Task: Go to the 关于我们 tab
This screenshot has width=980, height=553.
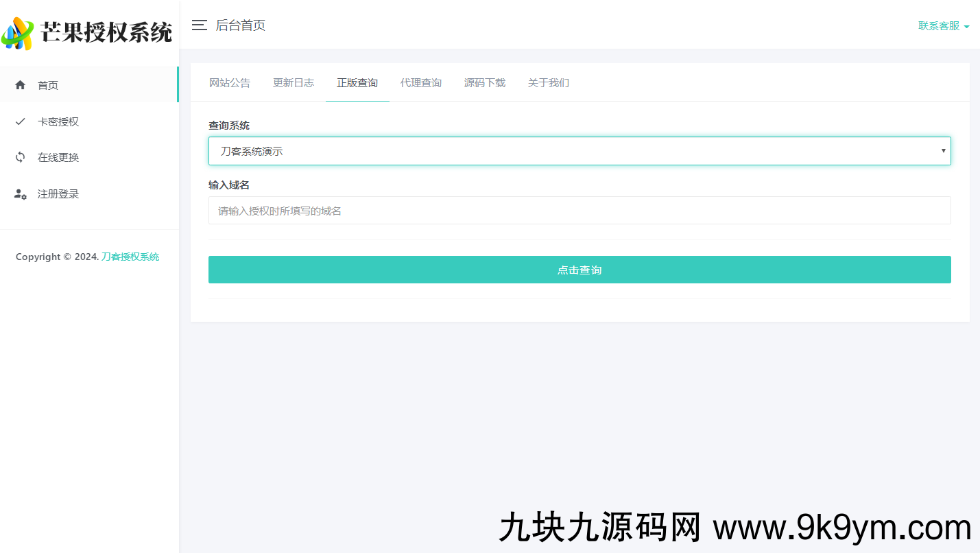Action: click(x=549, y=83)
